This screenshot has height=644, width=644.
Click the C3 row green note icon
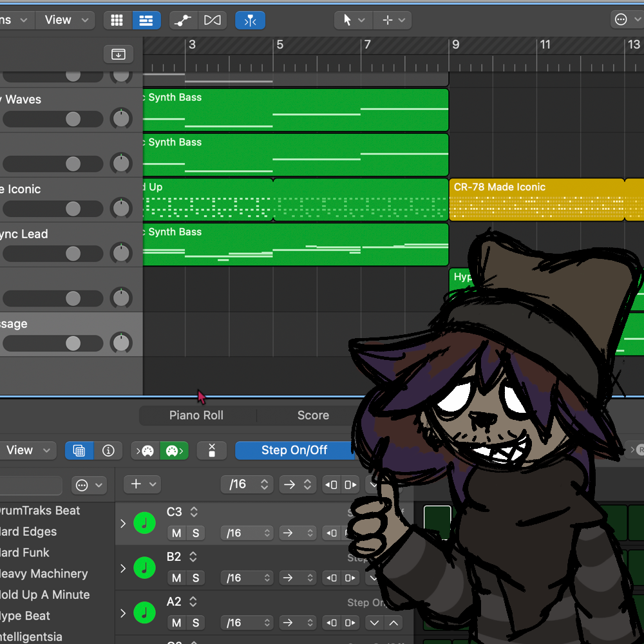click(144, 523)
